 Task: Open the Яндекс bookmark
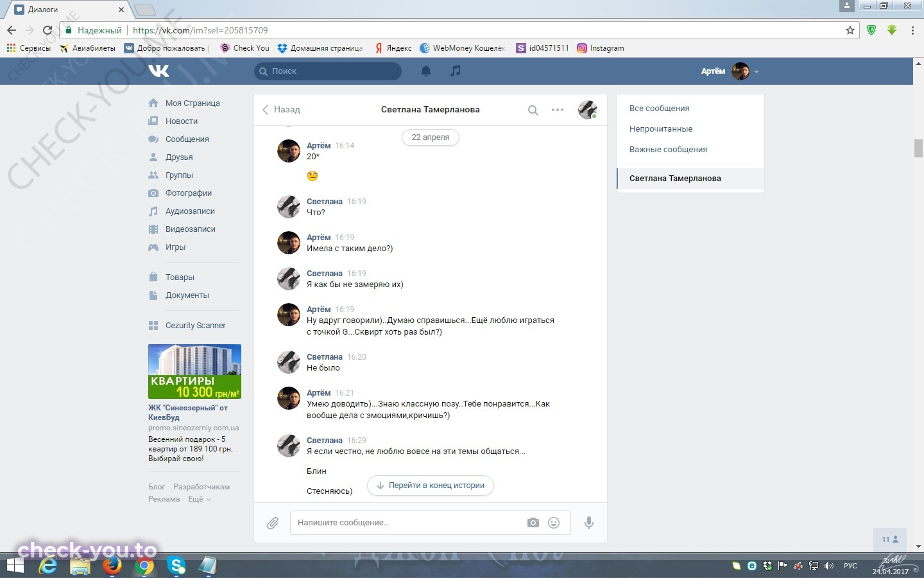pyautogui.click(x=393, y=48)
